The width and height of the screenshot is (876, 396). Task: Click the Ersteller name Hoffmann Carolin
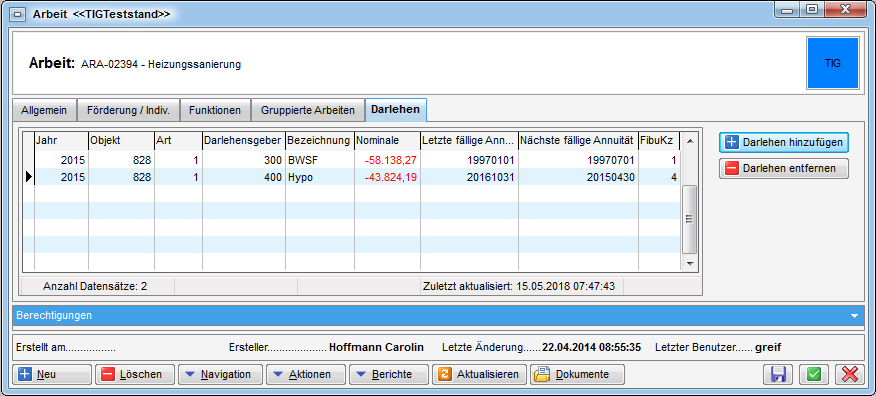pos(377,347)
